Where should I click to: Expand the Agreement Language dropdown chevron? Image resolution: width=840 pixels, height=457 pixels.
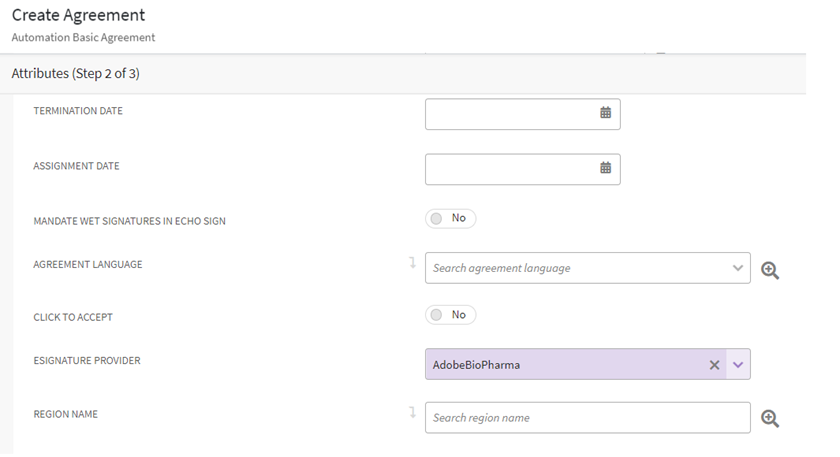[x=738, y=268]
